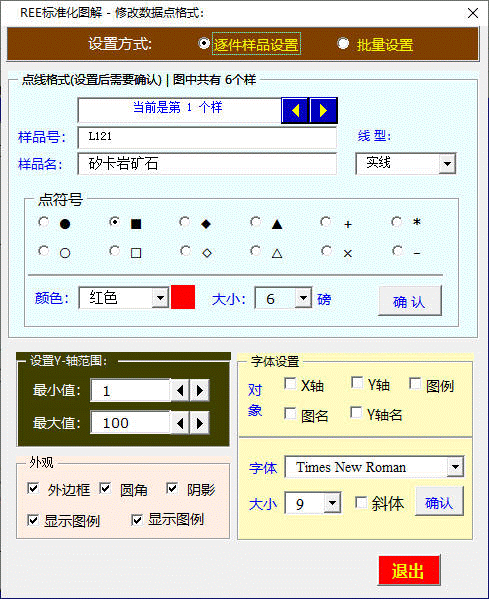
Task: Decrease the Y-axis maximum value with the left arrow
Action: pyautogui.click(x=180, y=423)
